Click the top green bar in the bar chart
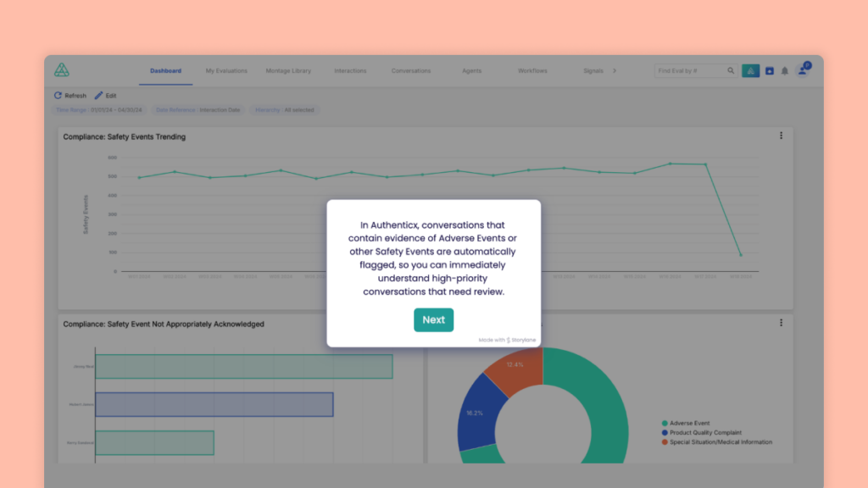Screen dimensions: 868x488 [244, 367]
